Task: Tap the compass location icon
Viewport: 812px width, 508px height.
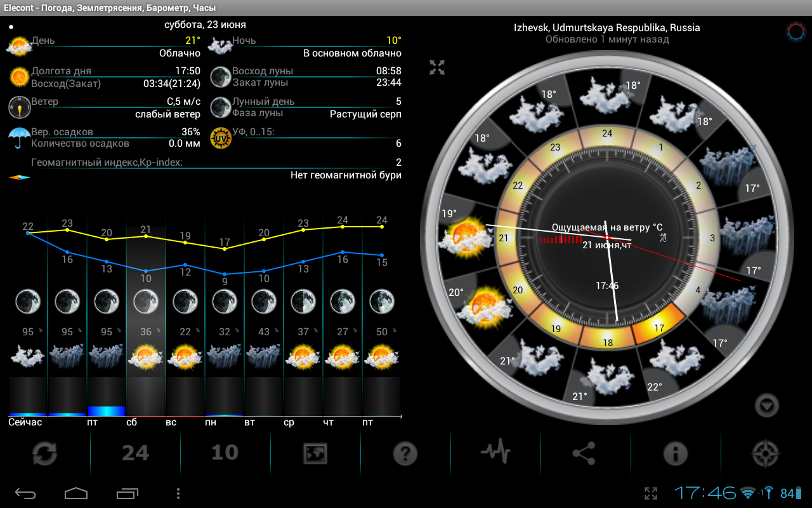Action: pyautogui.click(x=765, y=454)
